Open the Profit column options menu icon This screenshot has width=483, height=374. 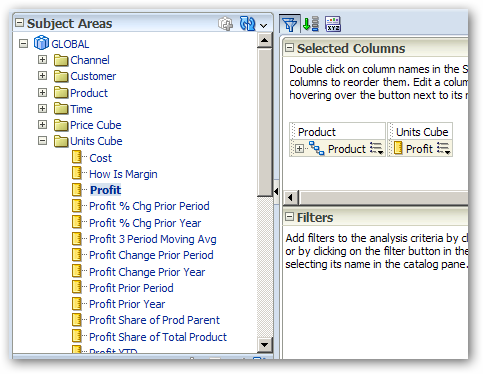pos(444,149)
